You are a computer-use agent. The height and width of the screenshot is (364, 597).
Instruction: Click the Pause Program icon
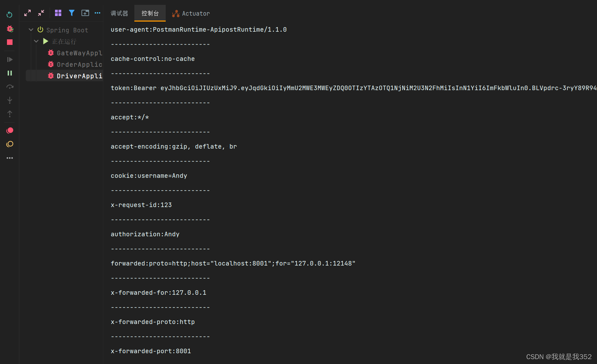click(x=9, y=73)
